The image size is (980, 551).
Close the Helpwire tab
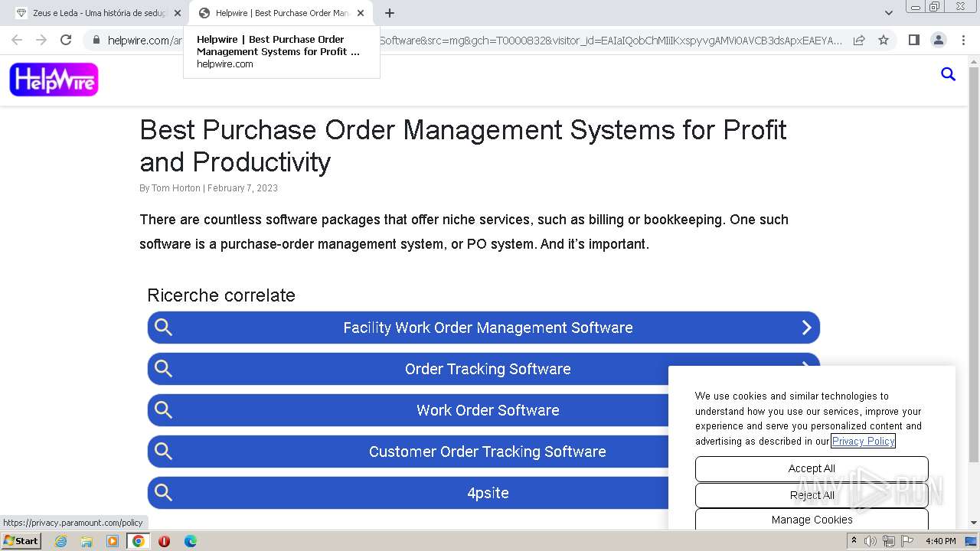(361, 13)
